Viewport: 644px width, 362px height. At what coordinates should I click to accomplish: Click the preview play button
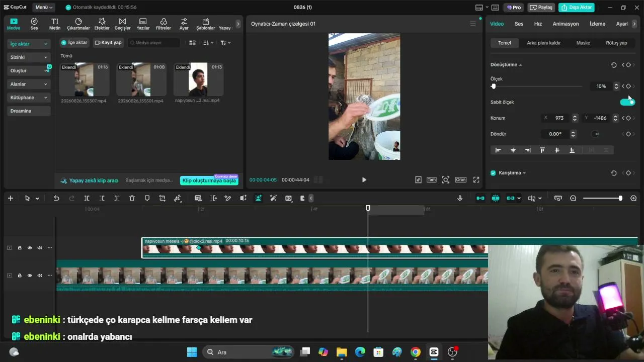(364, 179)
